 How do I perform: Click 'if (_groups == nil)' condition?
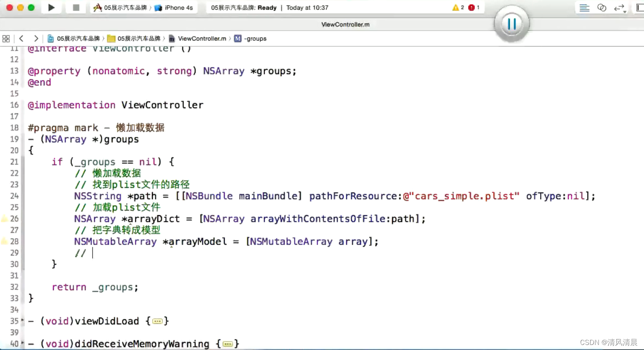tap(107, 162)
